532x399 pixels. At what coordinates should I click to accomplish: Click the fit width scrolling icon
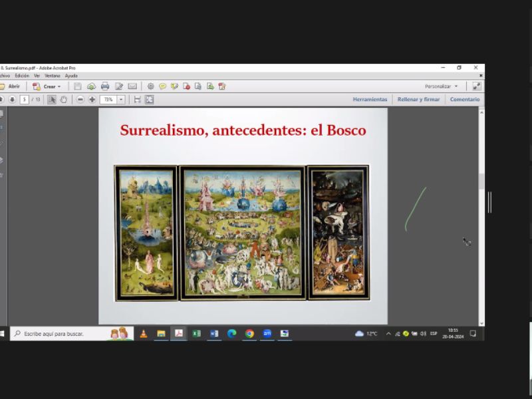138,99
